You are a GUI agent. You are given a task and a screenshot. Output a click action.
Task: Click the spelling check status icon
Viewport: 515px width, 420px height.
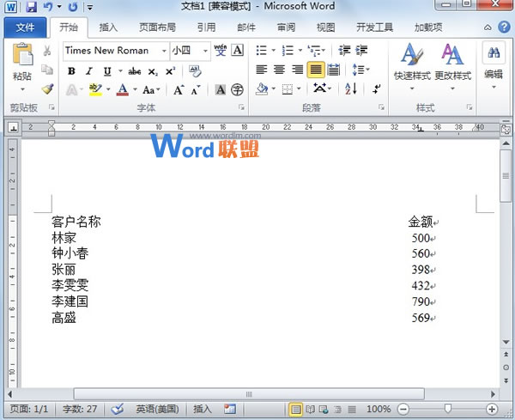point(118,409)
